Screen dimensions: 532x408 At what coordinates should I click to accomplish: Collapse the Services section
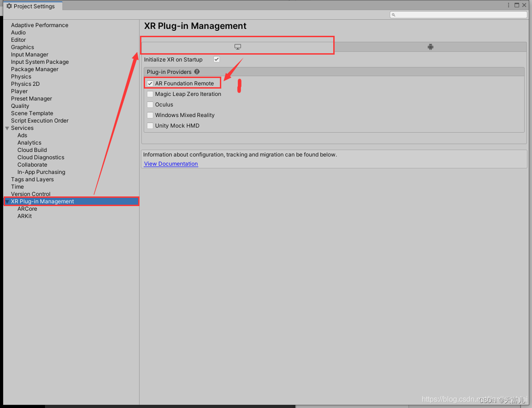6,128
